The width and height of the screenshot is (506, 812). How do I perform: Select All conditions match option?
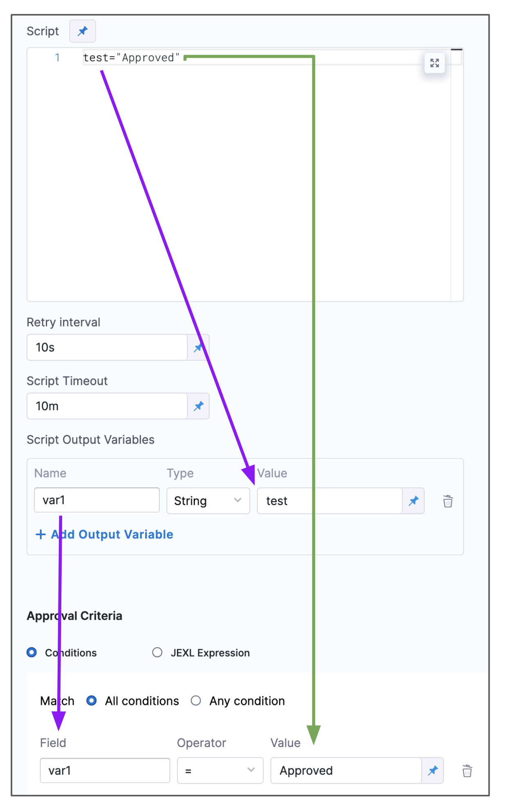tap(92, 701)
